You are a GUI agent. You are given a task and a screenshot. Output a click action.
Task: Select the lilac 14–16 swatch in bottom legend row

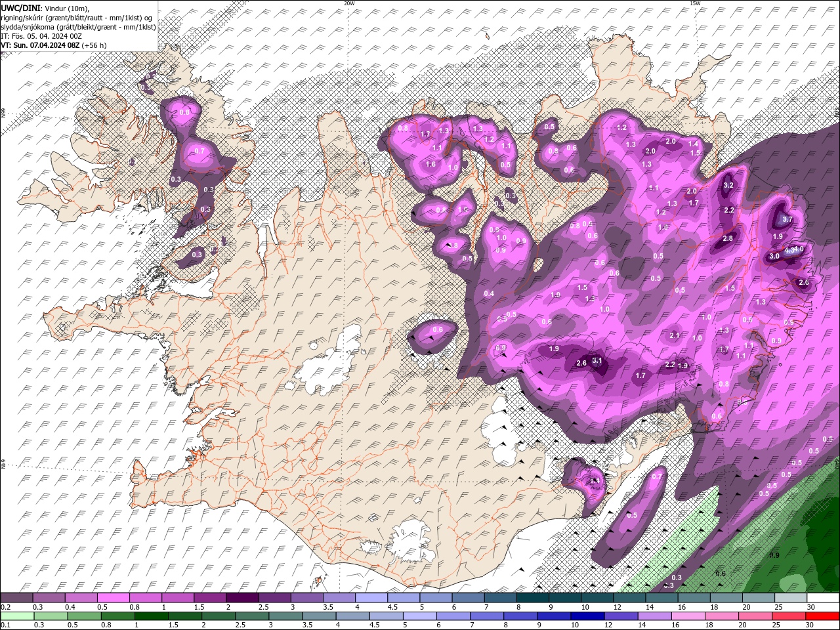point(655,616)
